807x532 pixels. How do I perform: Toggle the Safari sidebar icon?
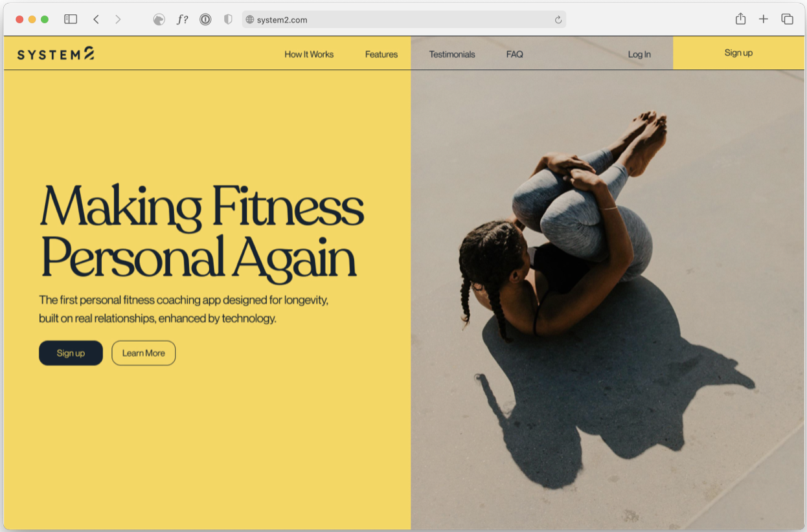tap(71, 19)
